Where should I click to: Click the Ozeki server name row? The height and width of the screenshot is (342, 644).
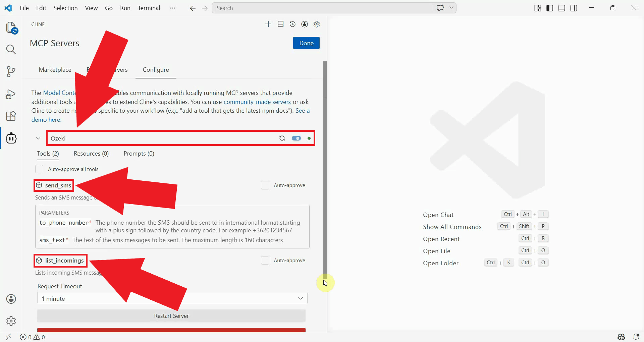point(180,138)
